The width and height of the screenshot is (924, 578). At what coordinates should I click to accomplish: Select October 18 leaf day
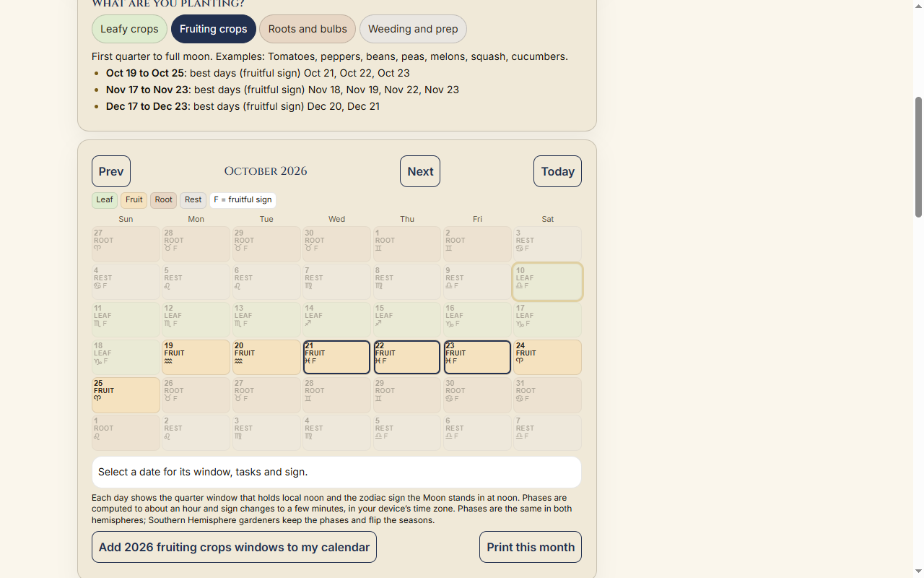click(x=126, y=358)
